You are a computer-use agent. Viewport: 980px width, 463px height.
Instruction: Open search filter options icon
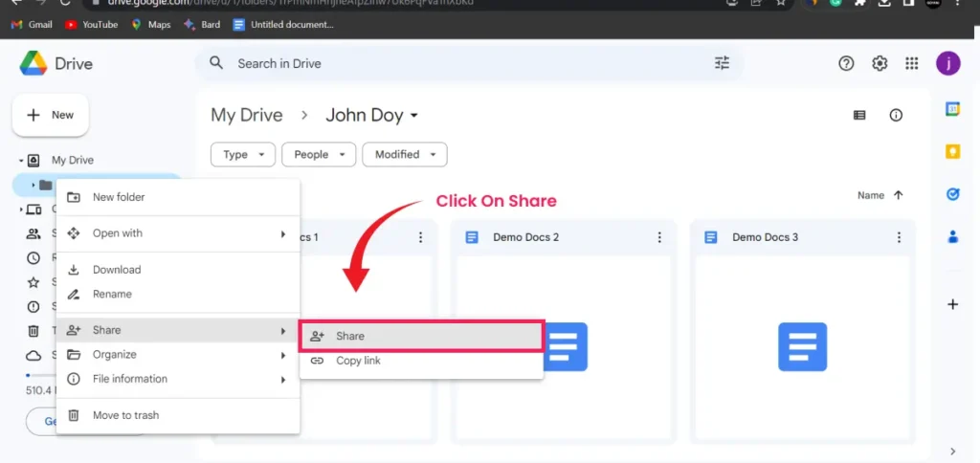pyautogui.click(x=722, y=63)
